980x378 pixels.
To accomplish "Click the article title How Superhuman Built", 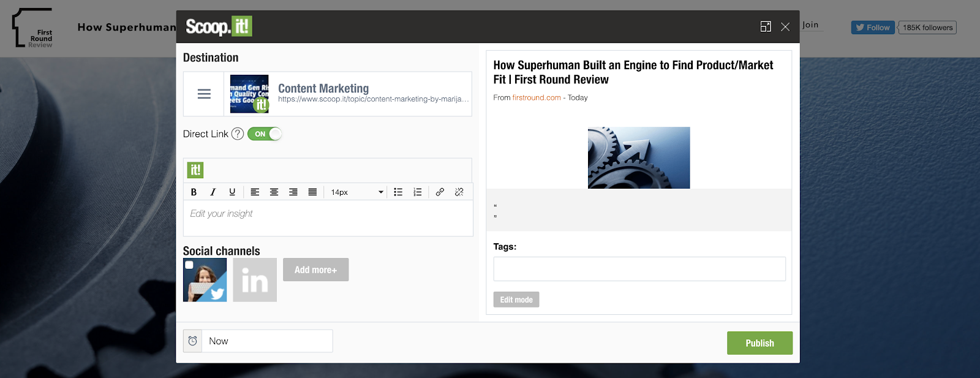I will [633, 72].
